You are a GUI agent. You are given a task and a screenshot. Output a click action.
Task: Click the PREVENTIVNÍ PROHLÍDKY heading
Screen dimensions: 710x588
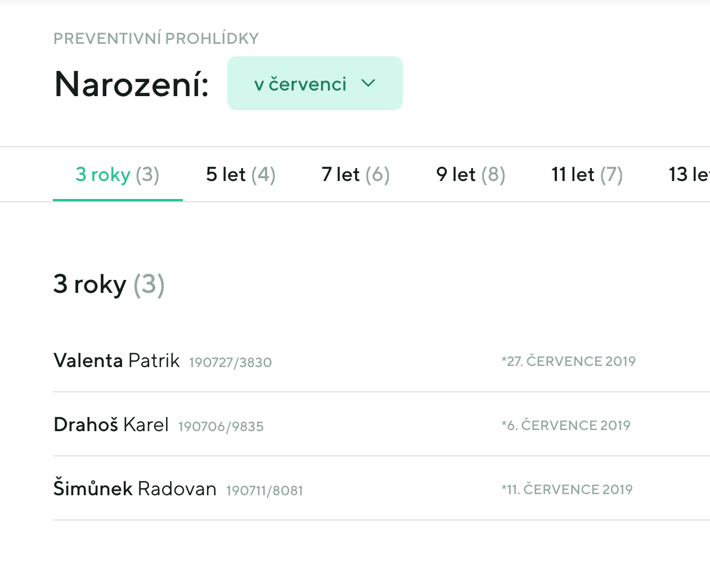pyautogui.click(x=156, y=38)
